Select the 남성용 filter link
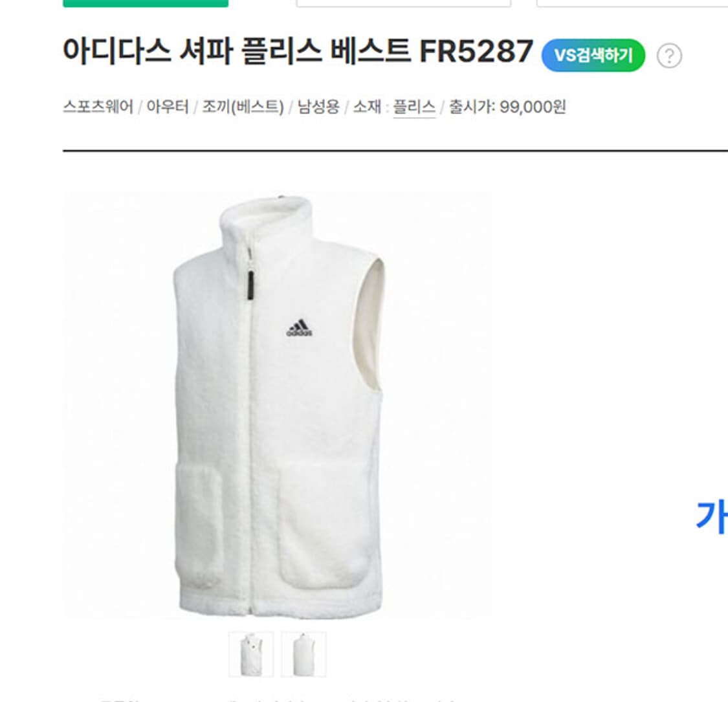 pyautogui.click(x=318, y=107)
